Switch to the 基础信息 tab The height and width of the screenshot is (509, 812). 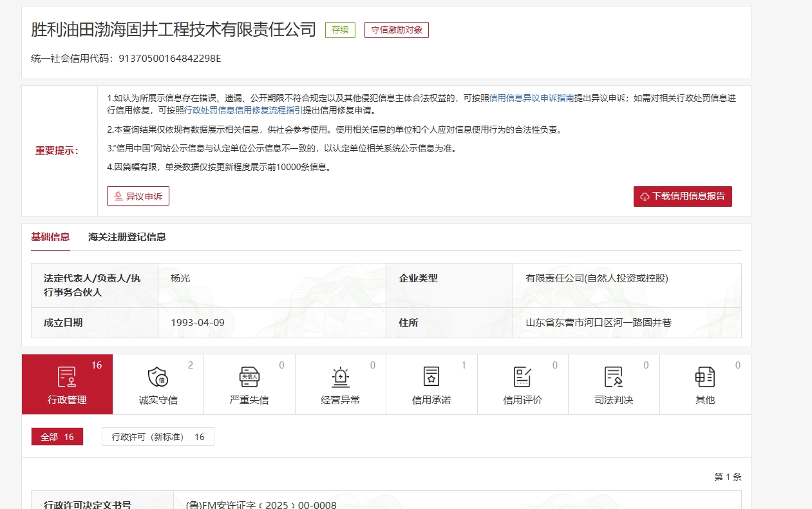pos(50,237)
